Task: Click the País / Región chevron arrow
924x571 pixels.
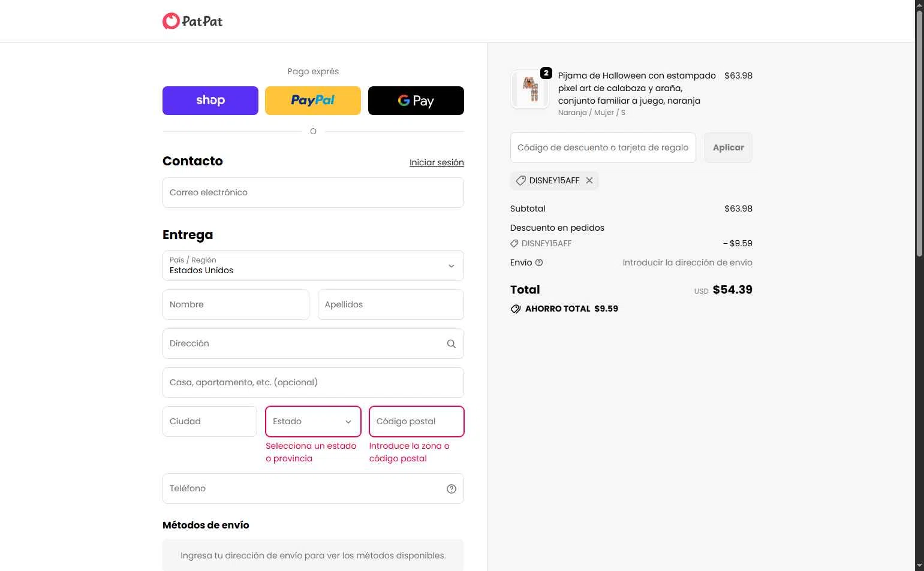Action: point(452,266)
